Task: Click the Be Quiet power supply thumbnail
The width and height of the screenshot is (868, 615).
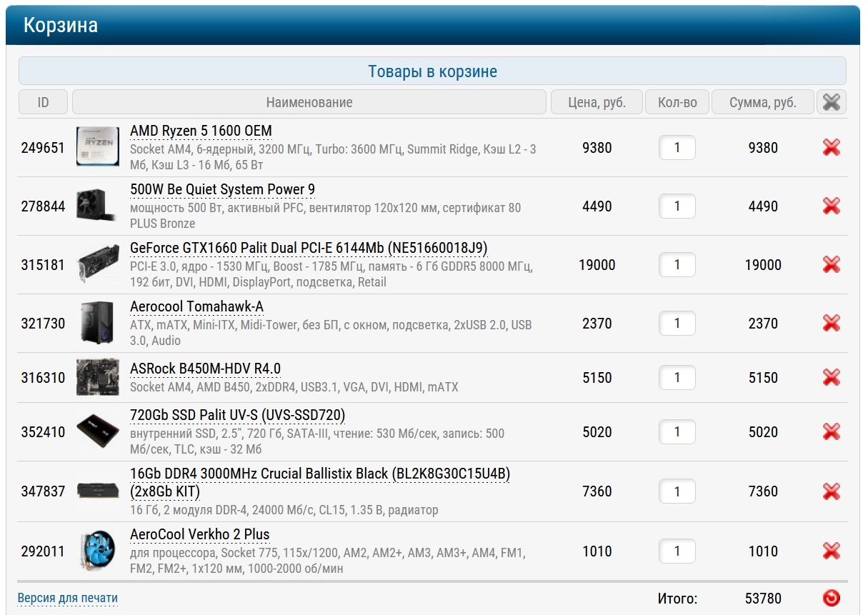Action: click(x=98, y=206)
